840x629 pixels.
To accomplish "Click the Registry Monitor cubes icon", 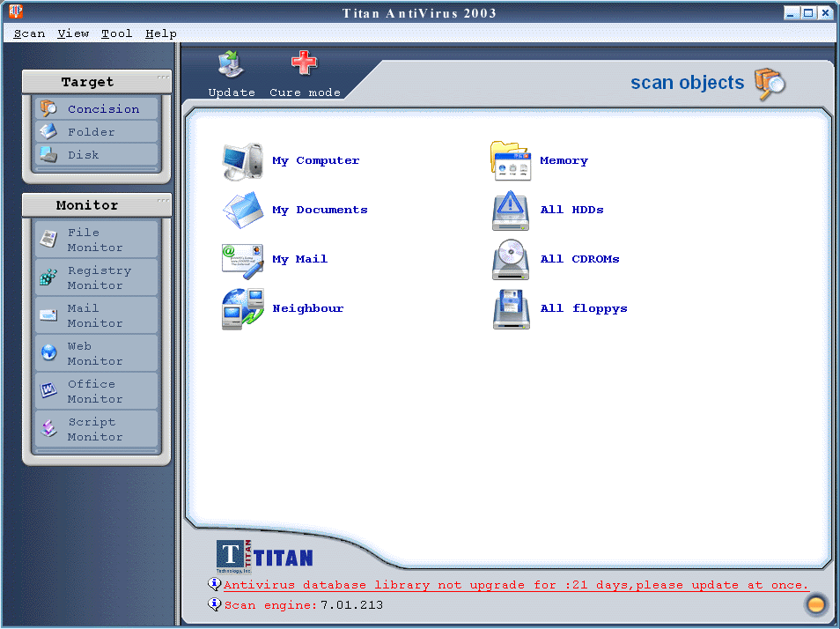I will click(48, 277).
